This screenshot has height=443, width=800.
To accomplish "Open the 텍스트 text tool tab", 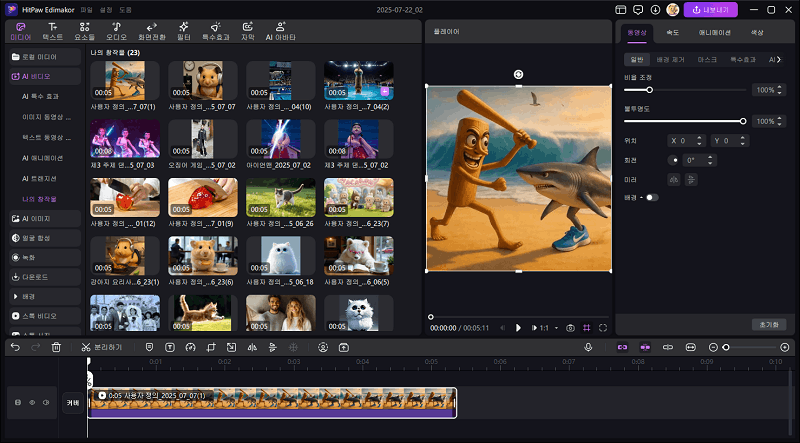I will click(x=53, y=31).
